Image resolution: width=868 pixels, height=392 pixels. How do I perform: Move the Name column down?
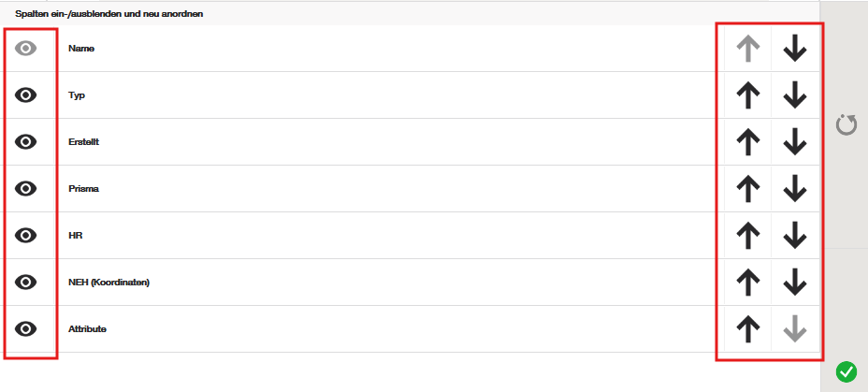coord(795,48)
